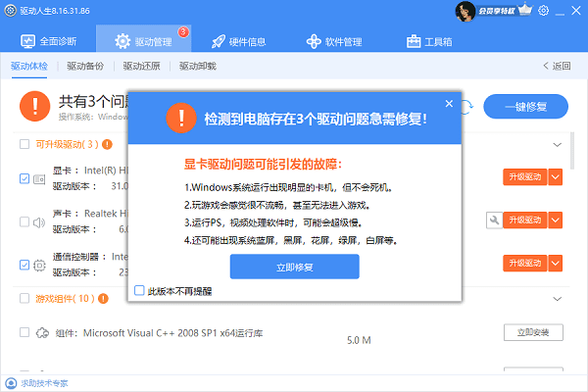Open the dropdown arrow beside 显卡 升级驱动
This screenshot has width=588, height=392.
point(556,176)
